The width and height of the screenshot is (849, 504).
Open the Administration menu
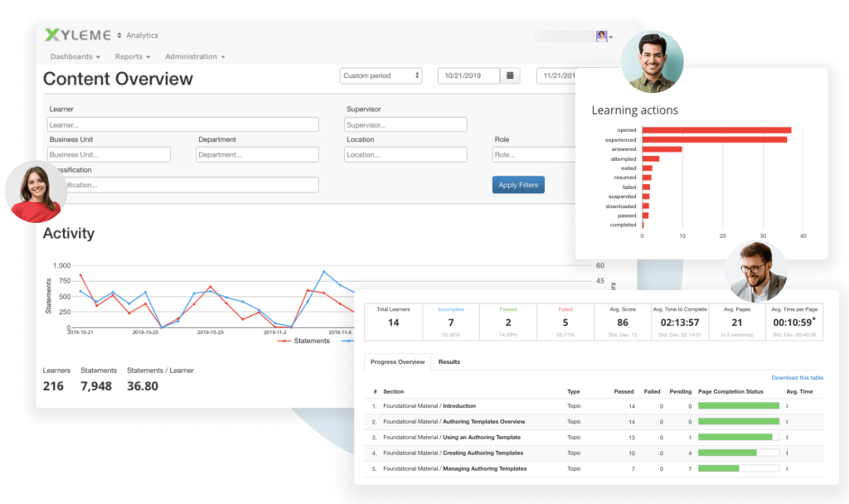191,56
